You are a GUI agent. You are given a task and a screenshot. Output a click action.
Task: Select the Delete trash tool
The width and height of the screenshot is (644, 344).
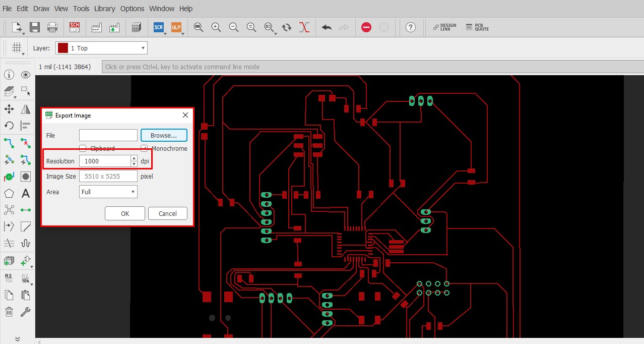(x=9, y=312)
